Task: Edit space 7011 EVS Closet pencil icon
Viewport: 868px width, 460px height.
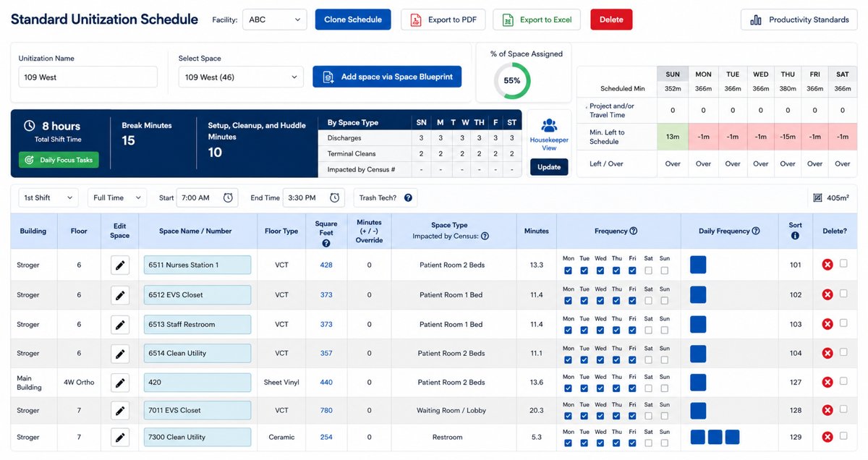Action: tap(120, 411)
